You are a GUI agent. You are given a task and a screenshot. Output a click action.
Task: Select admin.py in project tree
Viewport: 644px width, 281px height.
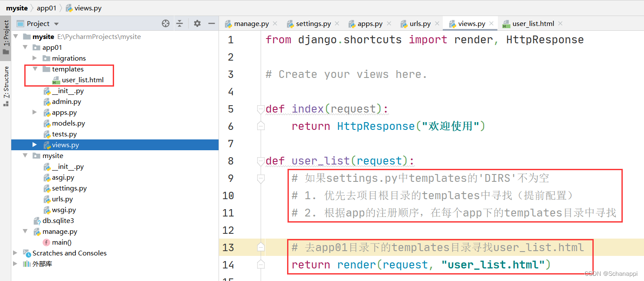66,101
